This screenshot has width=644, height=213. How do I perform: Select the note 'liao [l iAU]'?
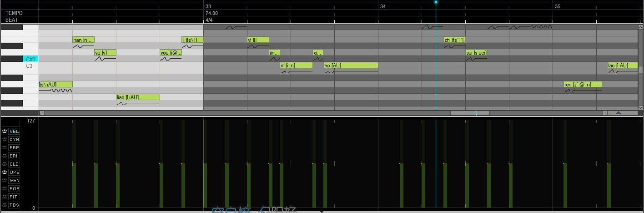coord(138,97)
